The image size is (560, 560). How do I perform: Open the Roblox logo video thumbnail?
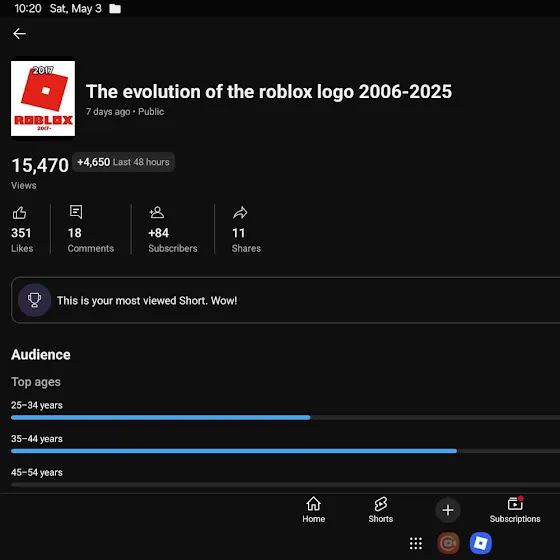pos(43,98)
